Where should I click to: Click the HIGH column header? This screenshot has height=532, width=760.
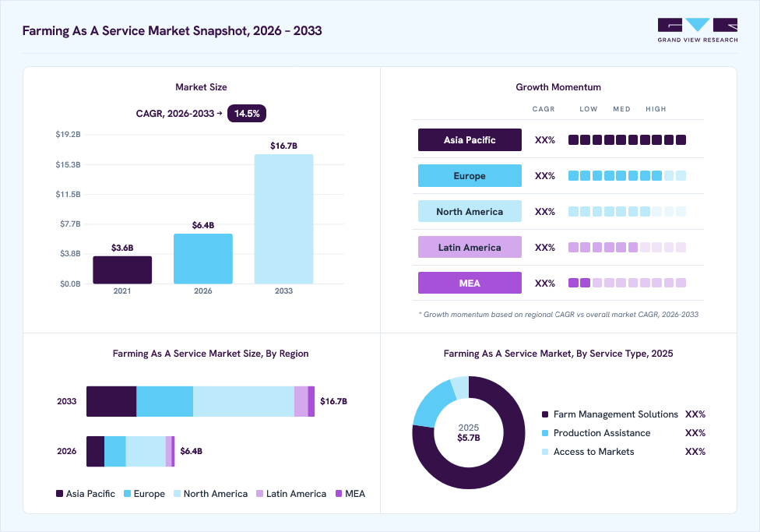(x=656, y=109)
